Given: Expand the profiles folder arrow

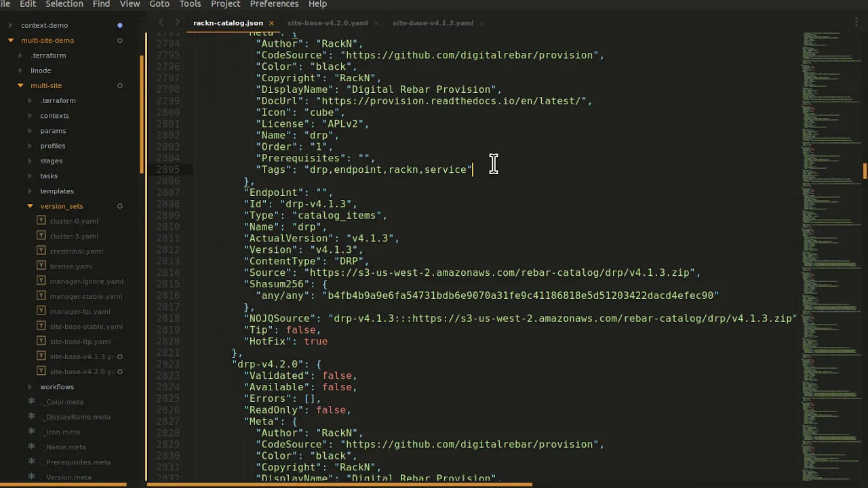Looking at the screenshot, I should point(30,146).
